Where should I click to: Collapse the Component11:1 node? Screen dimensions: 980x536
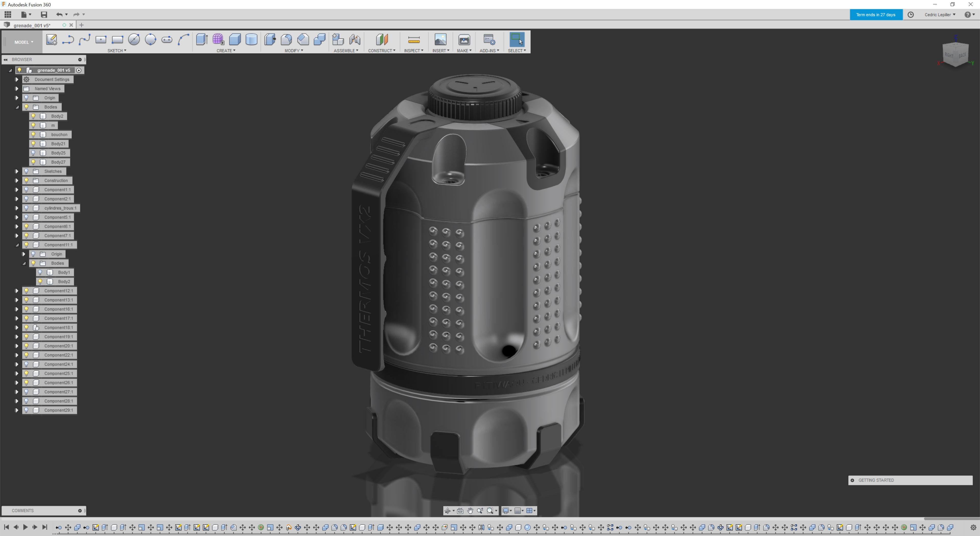(17, 245)
